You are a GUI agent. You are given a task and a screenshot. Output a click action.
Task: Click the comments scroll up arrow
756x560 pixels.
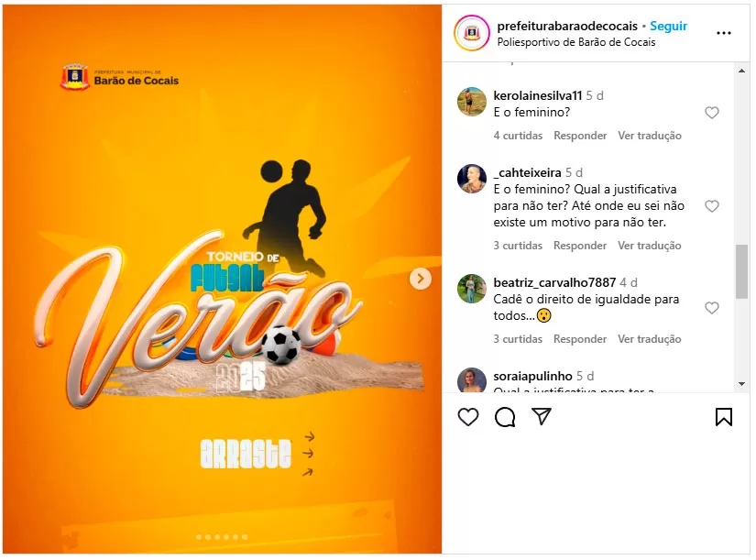pos(741,71)
